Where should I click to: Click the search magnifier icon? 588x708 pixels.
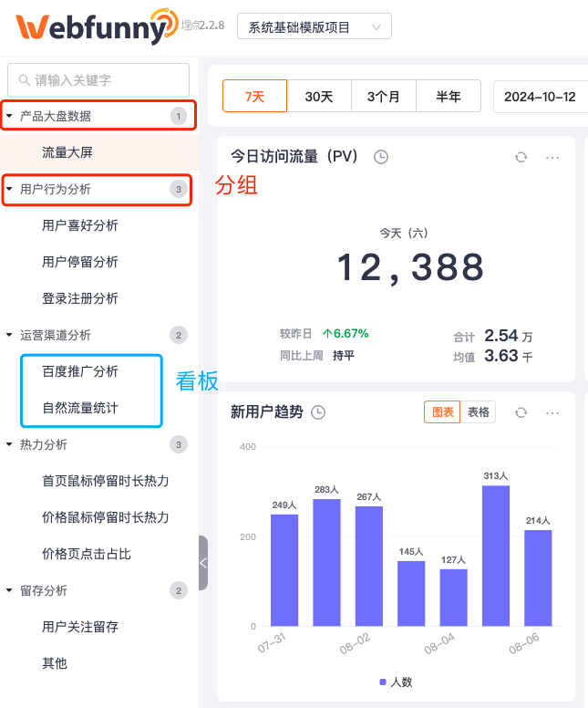[25, 80]
